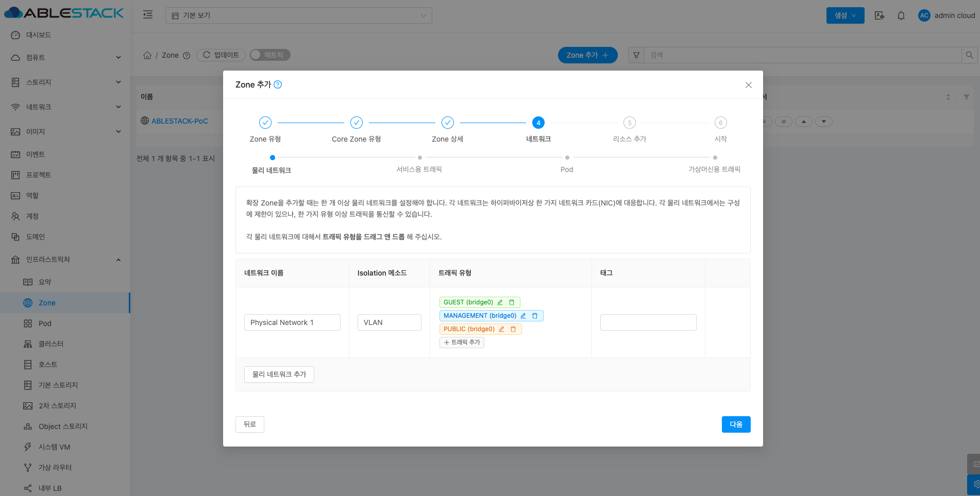Image resolution: width=980 pixels, height=496 pixels.
Task: Open the 역할 sidebar item
Action: coord(65,196)
